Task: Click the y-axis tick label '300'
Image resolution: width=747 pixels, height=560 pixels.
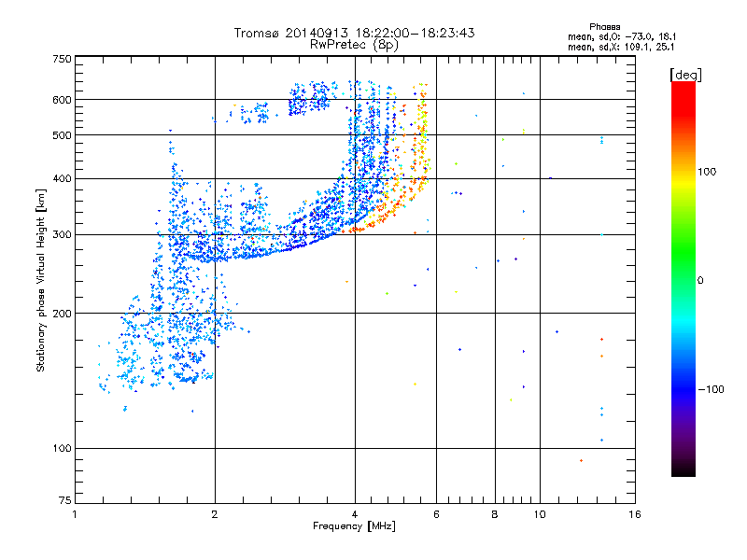Action: tap(62, 235)
